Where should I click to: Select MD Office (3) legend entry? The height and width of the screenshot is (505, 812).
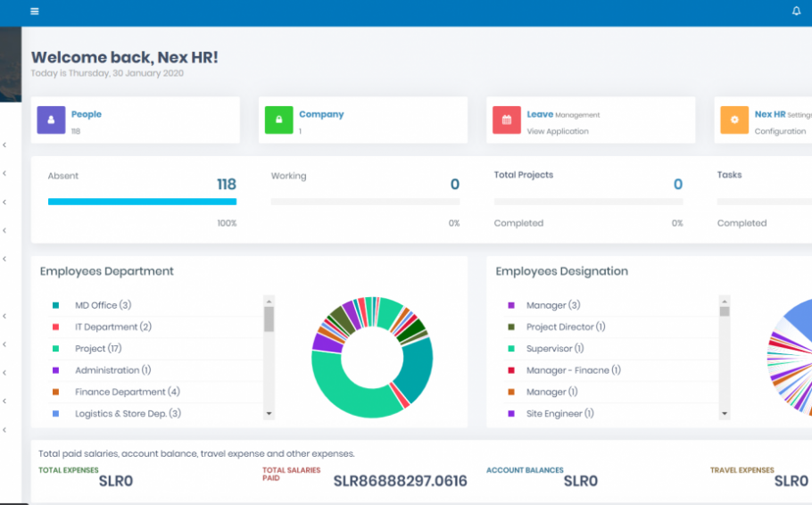pos(103,305)
